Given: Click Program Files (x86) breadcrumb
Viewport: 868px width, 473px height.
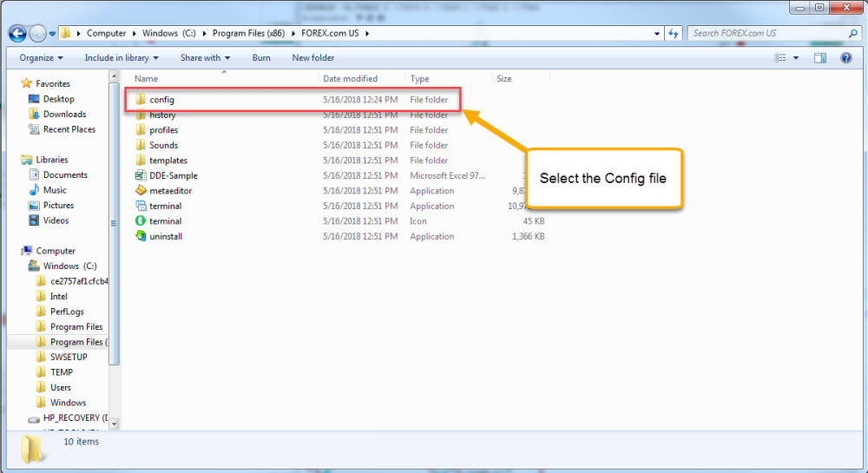Looking at the screenshot, I should click(248, 33).
